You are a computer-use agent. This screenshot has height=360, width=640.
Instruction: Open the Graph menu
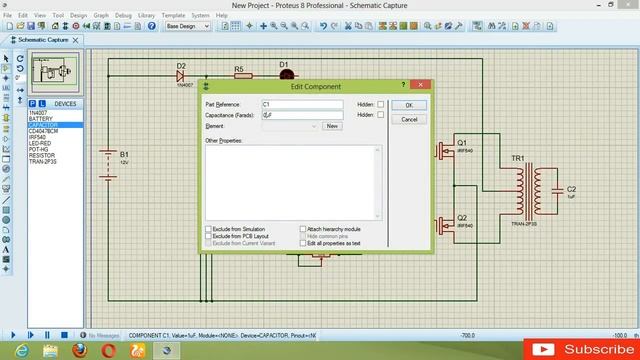[x=101, y=16]
